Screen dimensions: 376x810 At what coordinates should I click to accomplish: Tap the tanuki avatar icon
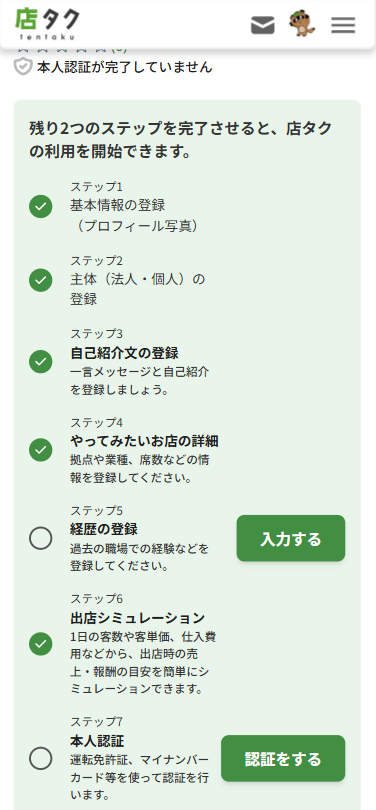[302, 23]
